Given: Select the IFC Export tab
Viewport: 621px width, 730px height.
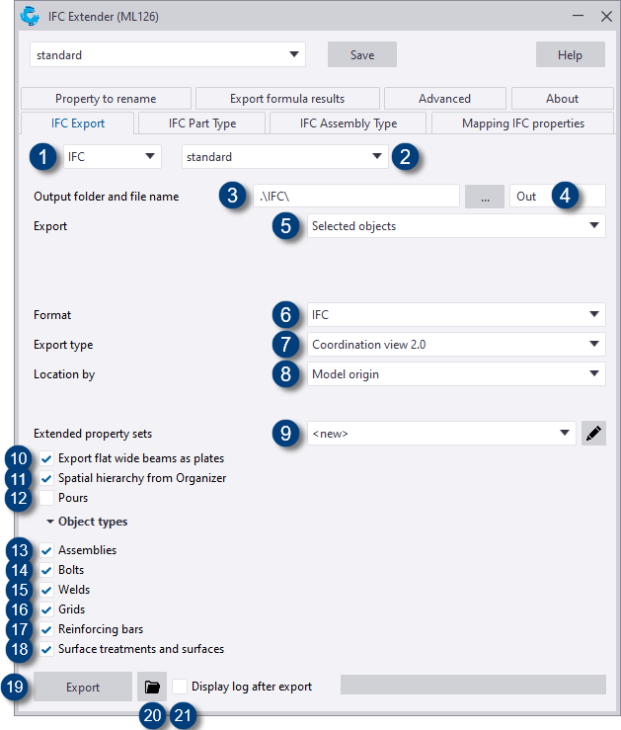Looking at the screenshot, I should 78,123.
